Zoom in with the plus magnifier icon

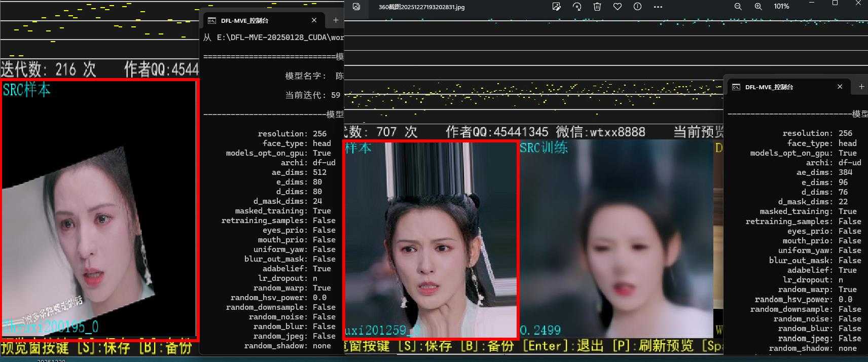click(758, 7)
